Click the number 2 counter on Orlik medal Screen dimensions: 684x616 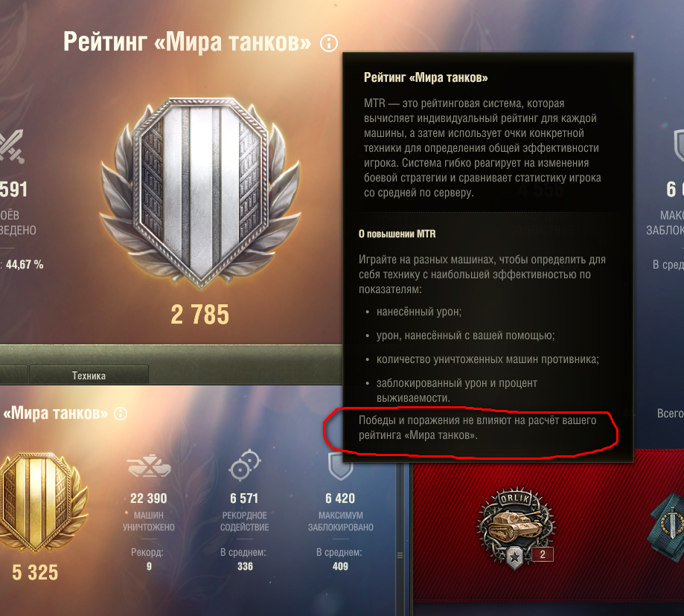543,554
